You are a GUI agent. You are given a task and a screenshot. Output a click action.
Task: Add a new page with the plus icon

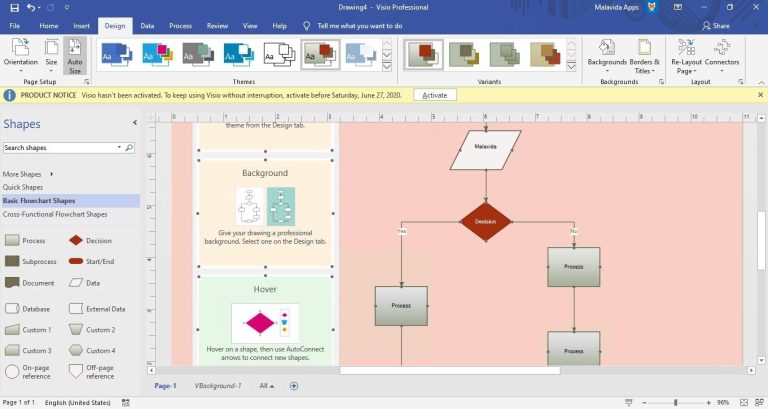[294, 385]
